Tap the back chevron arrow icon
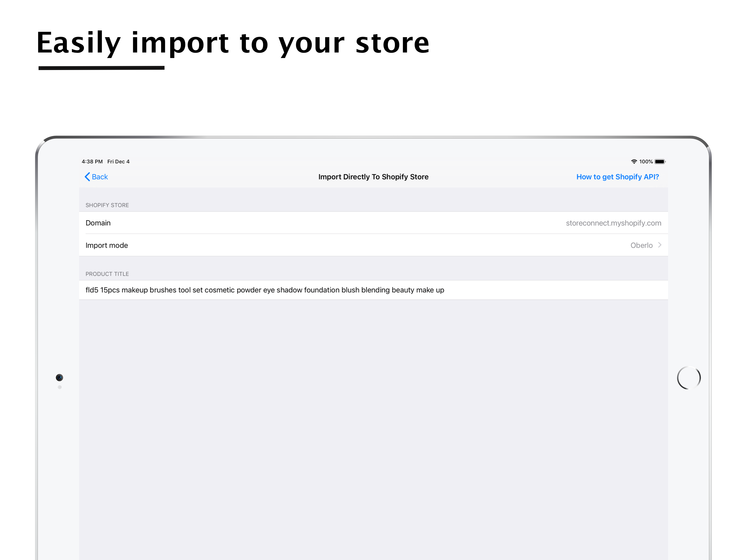This screenshot has height=560, width=747. tap(87, 177)
